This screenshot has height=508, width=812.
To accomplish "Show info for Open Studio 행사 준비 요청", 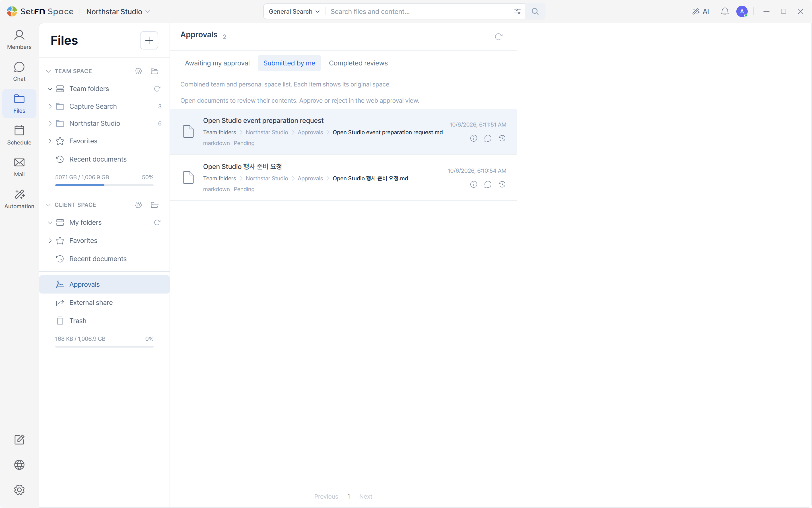I will click(x=473, y=184).
